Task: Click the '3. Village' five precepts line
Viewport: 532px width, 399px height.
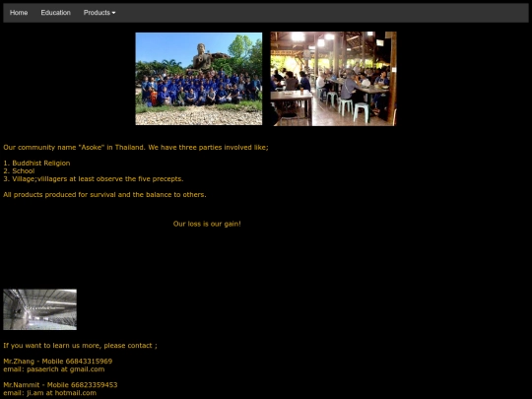Action: point(94,178)
